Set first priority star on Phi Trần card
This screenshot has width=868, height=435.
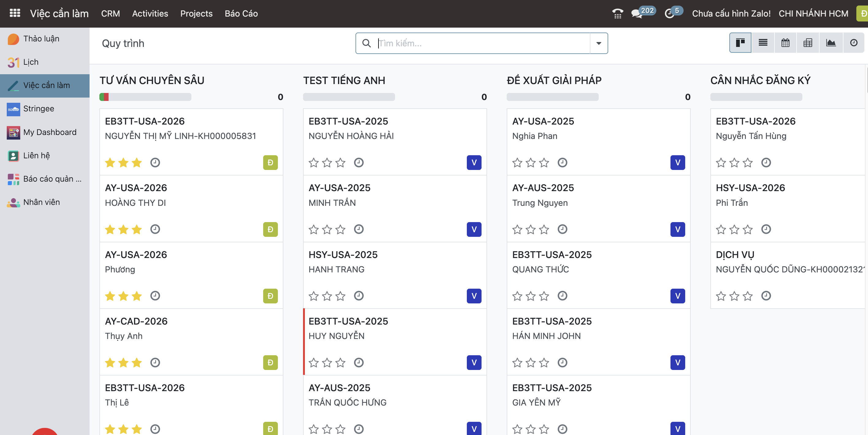(721, 229)
